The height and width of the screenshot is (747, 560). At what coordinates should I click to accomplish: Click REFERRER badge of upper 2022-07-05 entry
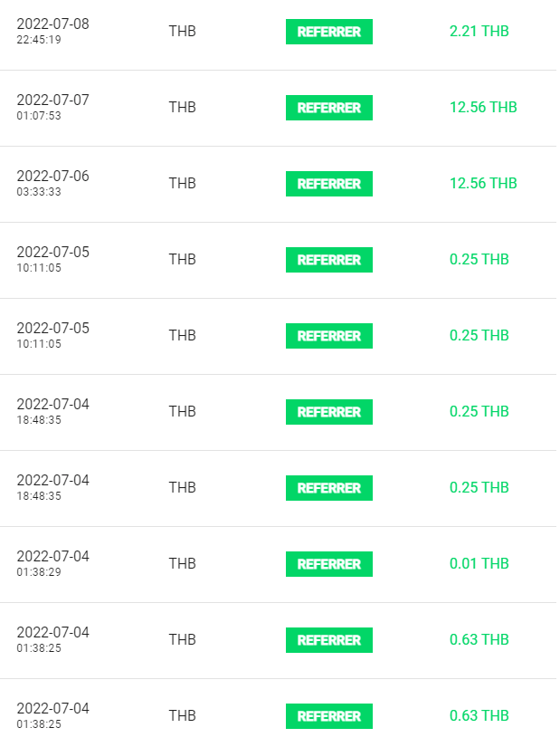329,260
